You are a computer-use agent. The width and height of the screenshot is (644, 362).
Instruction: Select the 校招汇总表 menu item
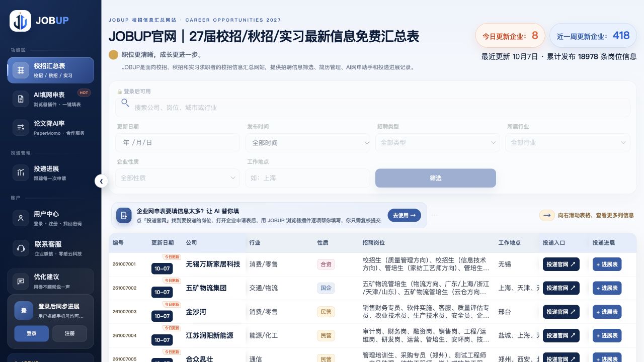(x=50, y=70)
